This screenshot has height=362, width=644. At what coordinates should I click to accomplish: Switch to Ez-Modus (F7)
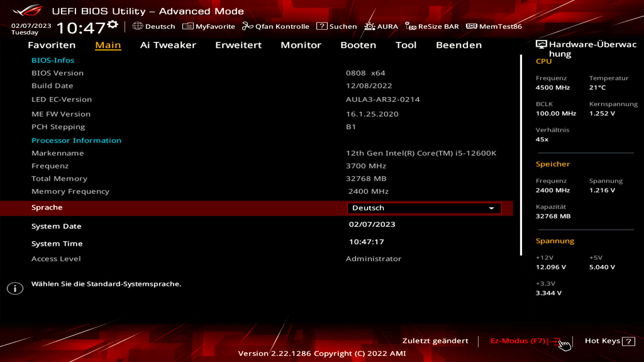[x=518, y=341]
